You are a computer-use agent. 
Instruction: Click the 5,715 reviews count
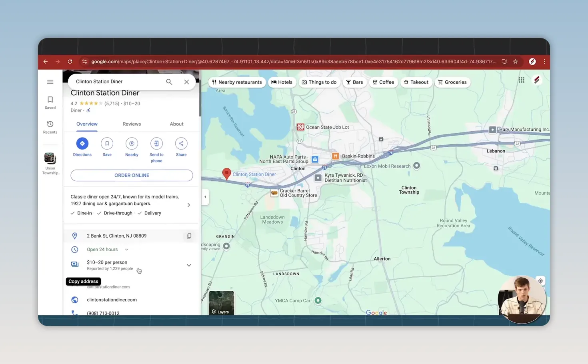[112, 104]
